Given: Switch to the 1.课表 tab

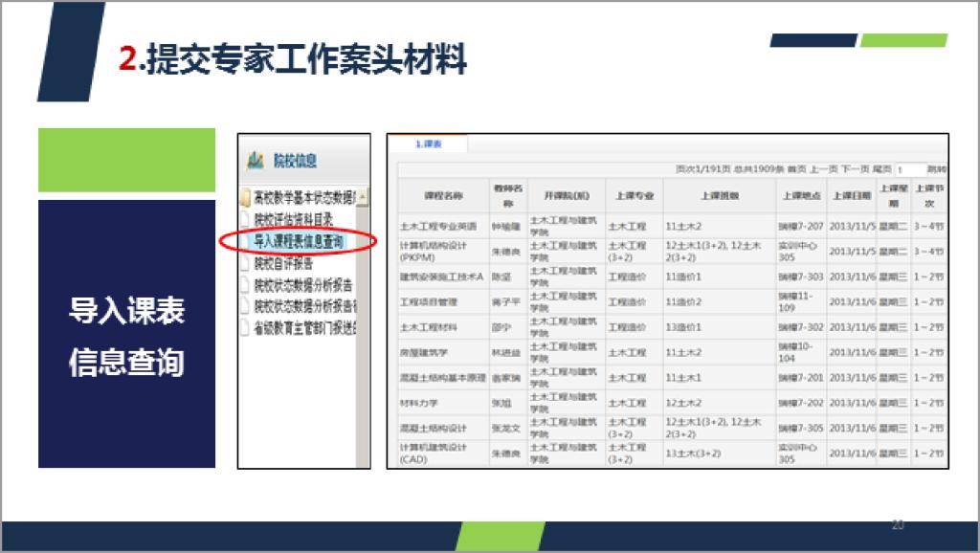Looking at the screenshot, I should click(429, 144).
